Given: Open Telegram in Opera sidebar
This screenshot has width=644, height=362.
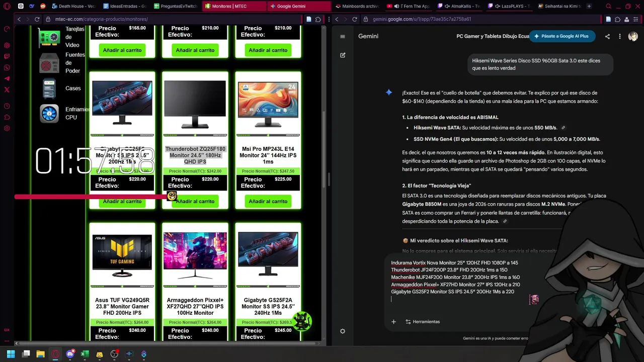Looking at the screenshot, I should (7, 78).
